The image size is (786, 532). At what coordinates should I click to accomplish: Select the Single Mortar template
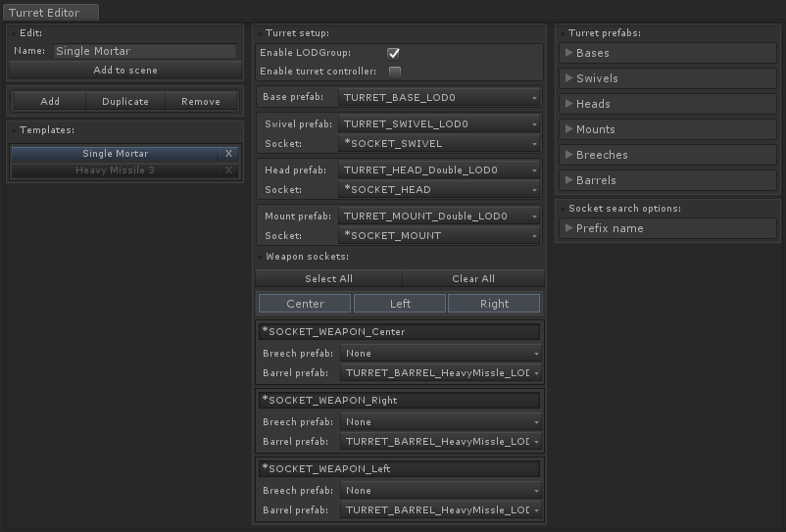pos(115,153)
